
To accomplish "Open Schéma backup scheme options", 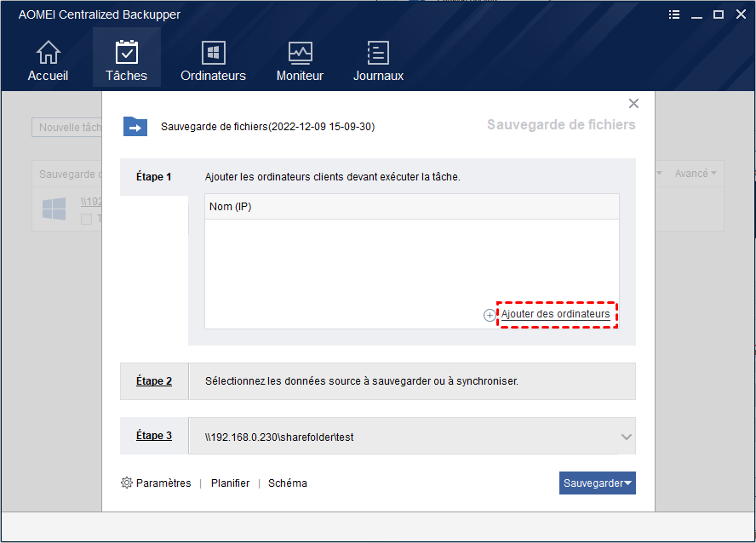I will point(288,483).
